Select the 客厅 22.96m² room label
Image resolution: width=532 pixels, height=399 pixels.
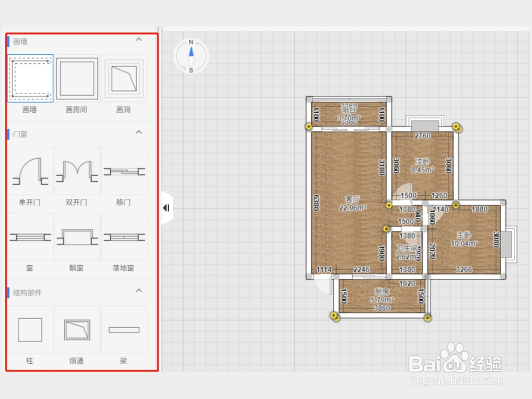[x=353, y=204]
